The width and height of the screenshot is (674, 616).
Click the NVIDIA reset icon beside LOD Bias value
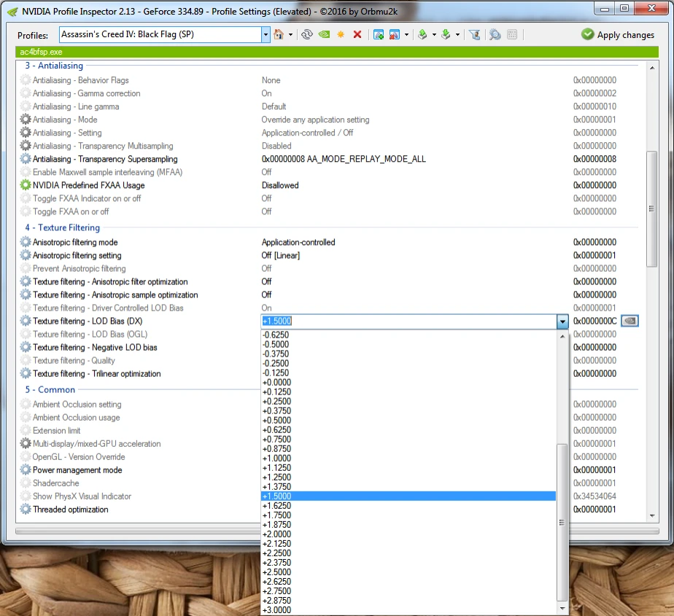pyautogui.click(x=630, y=321)
